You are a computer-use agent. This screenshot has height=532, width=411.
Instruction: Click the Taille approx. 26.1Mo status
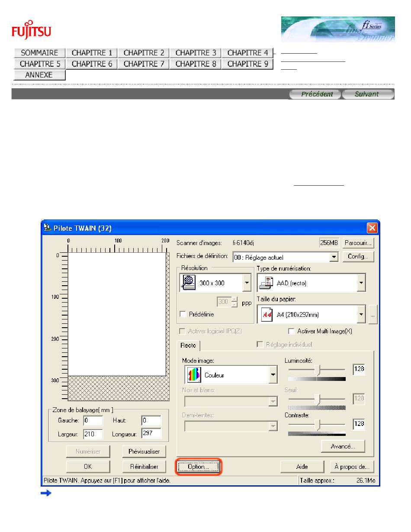click(338, 480)
